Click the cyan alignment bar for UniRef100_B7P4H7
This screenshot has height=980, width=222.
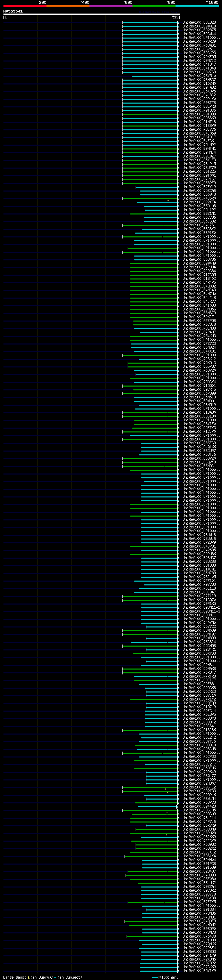point(159,332)
